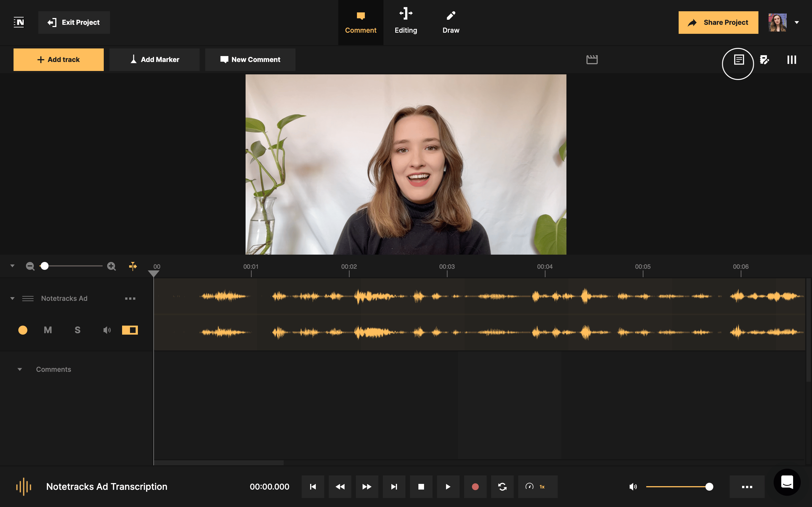
Task: Solo the Notetracks Ad track
Action: tap(78, 330)
